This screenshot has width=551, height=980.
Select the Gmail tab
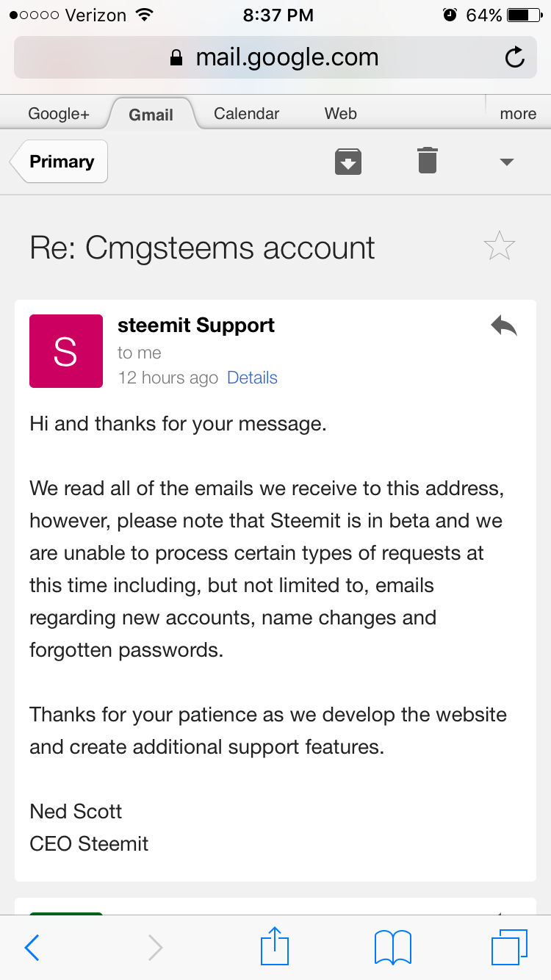click(151, 114)
